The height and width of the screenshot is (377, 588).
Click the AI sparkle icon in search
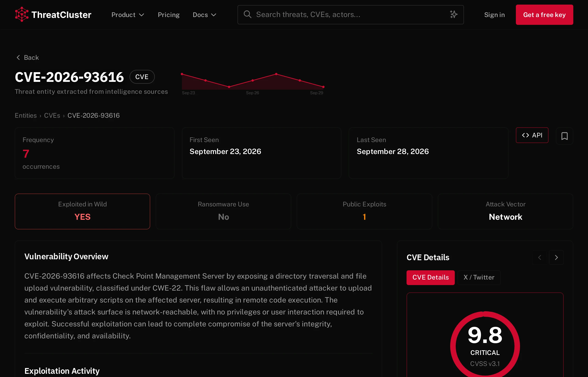click(454, 14)
